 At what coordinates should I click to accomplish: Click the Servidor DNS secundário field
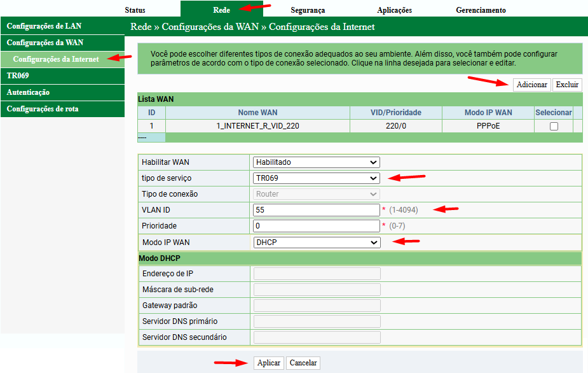[317, 337]
